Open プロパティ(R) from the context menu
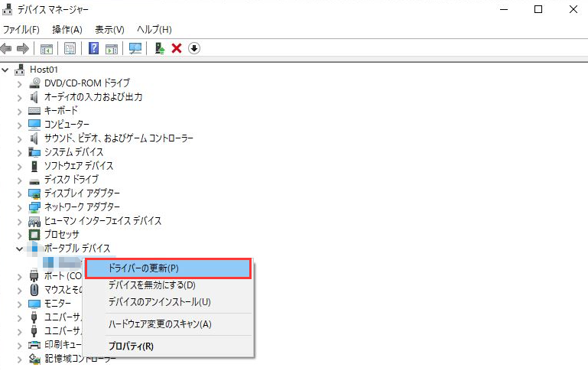This screenshot has height=374, width=588. (x=131, y=346)
